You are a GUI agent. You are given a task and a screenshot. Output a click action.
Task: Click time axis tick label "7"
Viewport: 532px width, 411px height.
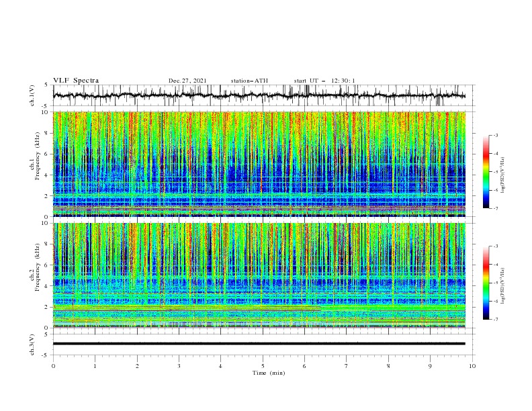pos(347,366)
